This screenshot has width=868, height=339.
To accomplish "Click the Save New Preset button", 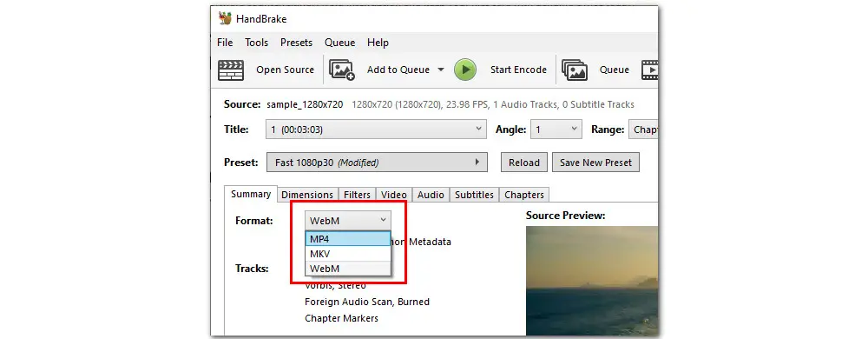I will coord(595,163).
